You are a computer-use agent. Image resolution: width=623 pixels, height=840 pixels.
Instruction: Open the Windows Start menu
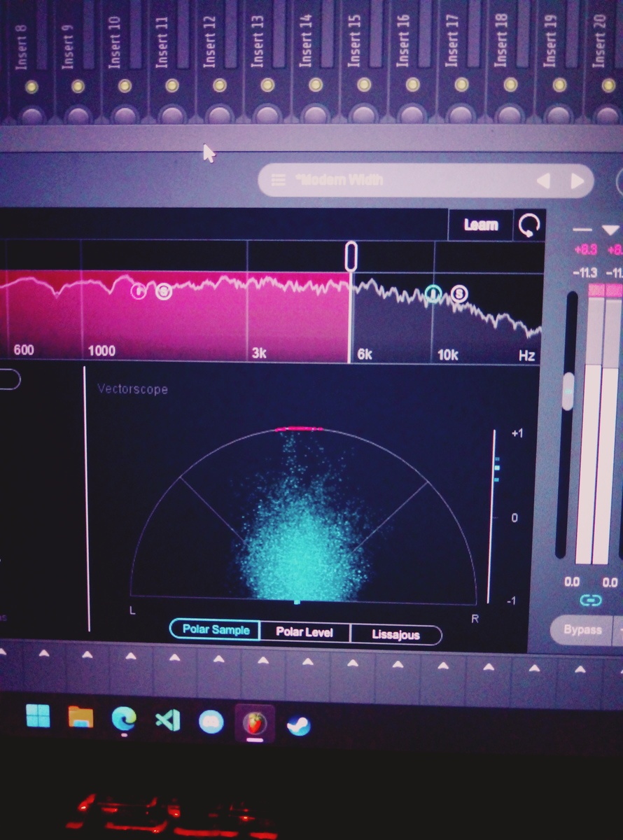coord(38,716)
